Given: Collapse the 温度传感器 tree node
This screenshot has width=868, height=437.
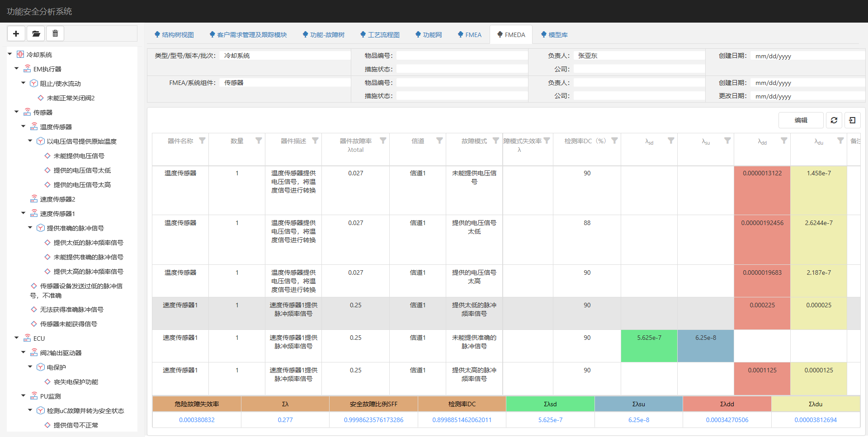Looking at the screenshot, I should point(24,127).
